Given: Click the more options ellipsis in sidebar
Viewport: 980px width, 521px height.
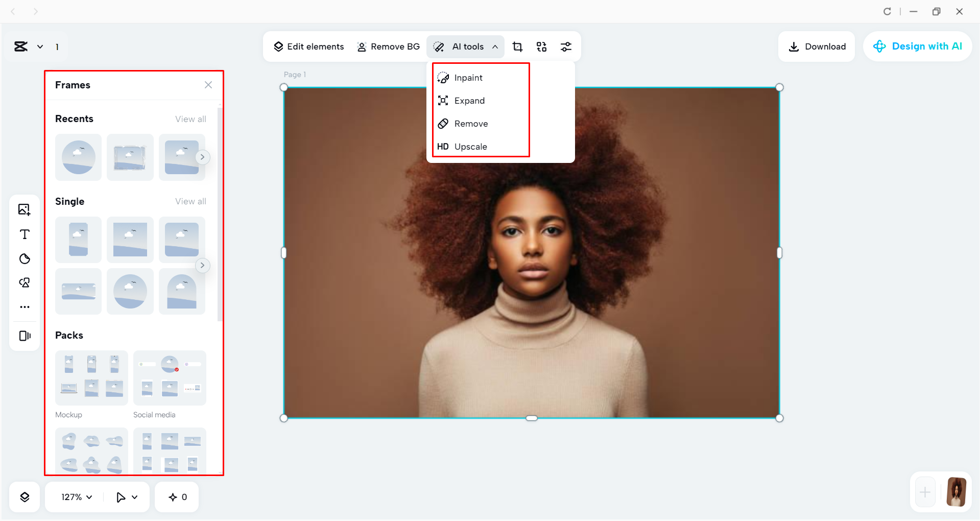Looking at the screenshot, I should [x=24, y=306].
